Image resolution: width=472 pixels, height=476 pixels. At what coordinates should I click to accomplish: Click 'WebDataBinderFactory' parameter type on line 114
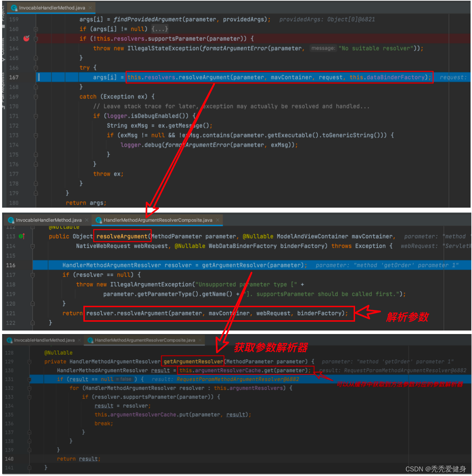(x=242, y=246)
